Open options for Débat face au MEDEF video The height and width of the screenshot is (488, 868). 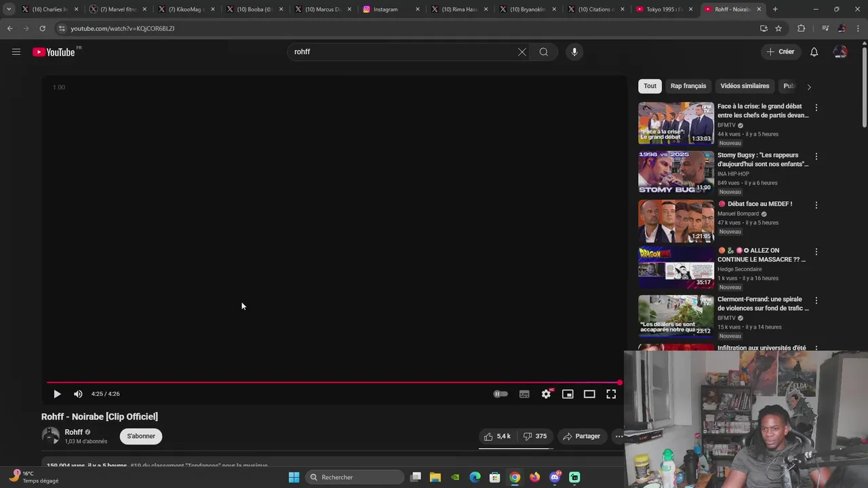point(816,205)
